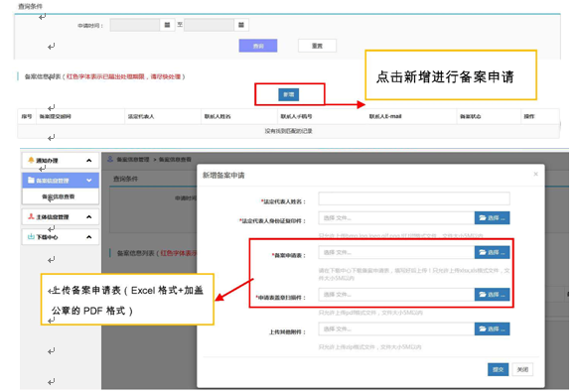Click the 联系人E-mail column header
Image resolution: width=578 pixels, height=392 pixels.
[385, 116]
